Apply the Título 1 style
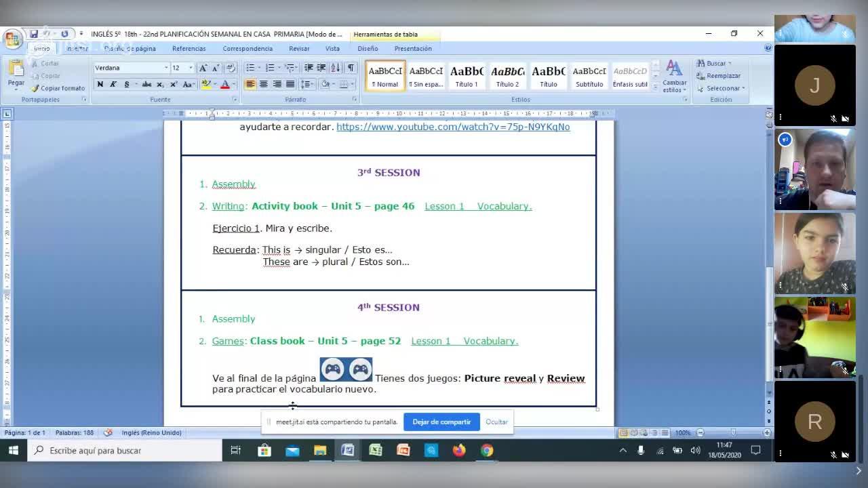The image size is (868, 488). (467, 76)
